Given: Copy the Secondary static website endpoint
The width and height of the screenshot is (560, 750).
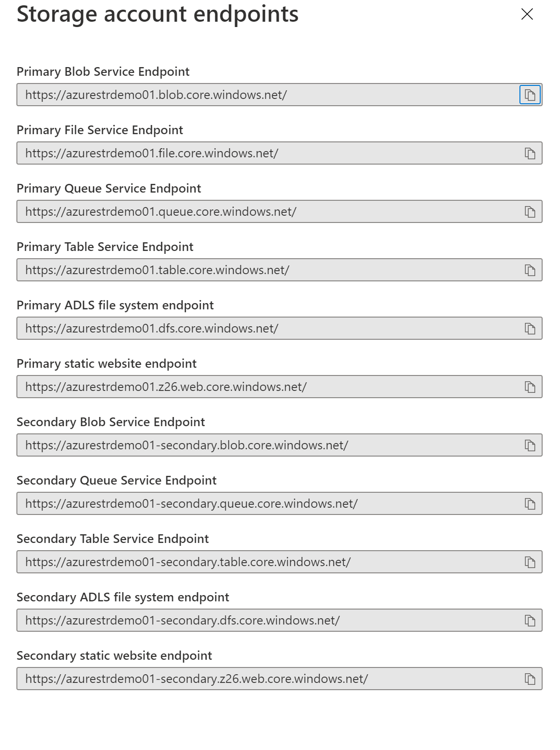Looking at the screenshot, I should [529, 679].
